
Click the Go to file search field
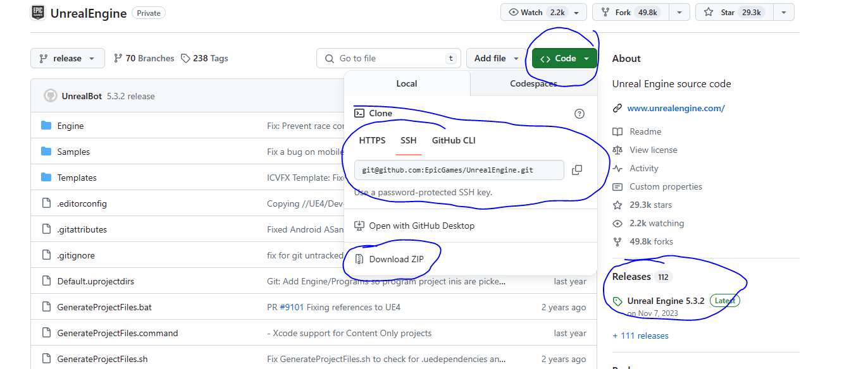click(x=387, y=58)
